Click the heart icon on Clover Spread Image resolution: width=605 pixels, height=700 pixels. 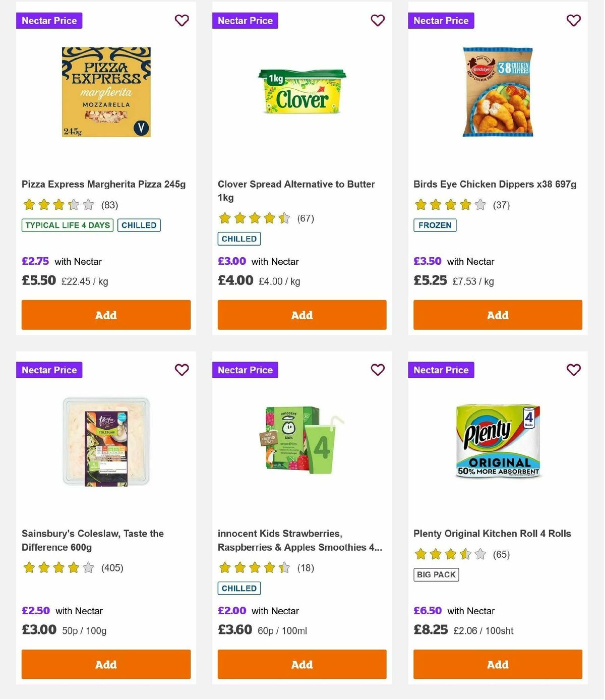(378, 21)
